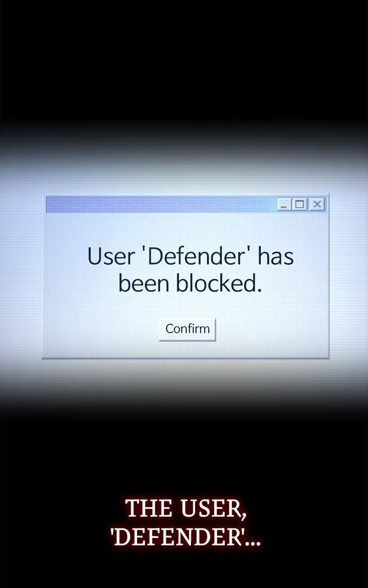Click the black area above the dialog window
368x588 pixels.
click(x=184, y=64)
